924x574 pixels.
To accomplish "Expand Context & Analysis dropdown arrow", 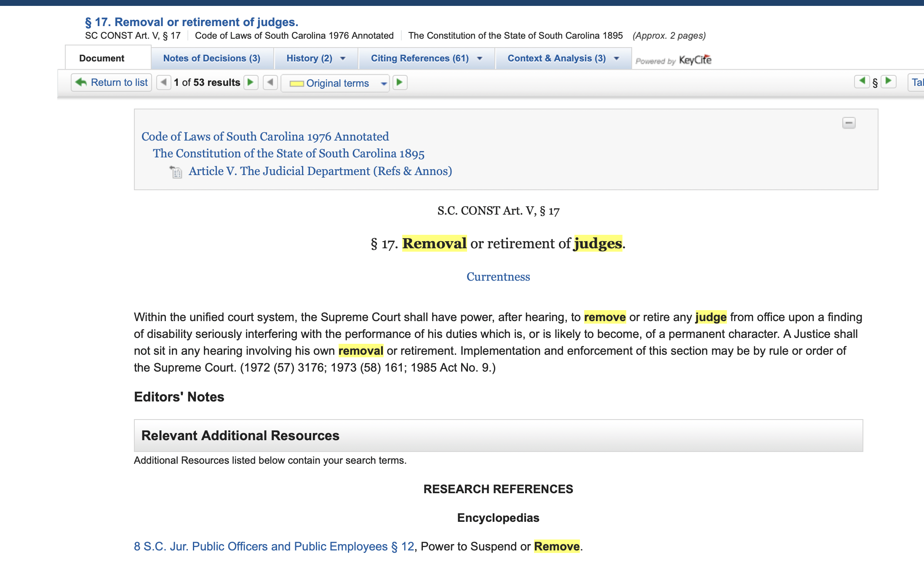I will point(617,58).
